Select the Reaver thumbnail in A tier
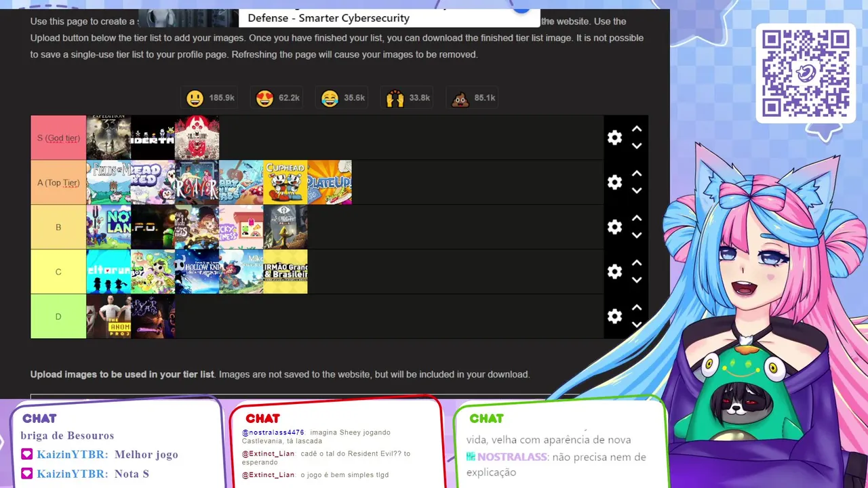 point(197,182)
